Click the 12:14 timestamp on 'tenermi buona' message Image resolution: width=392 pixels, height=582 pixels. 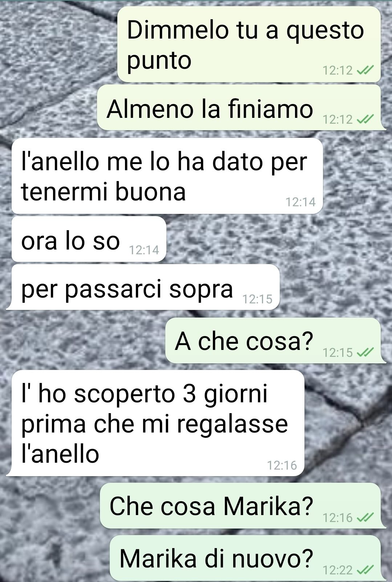coord(301,202)
